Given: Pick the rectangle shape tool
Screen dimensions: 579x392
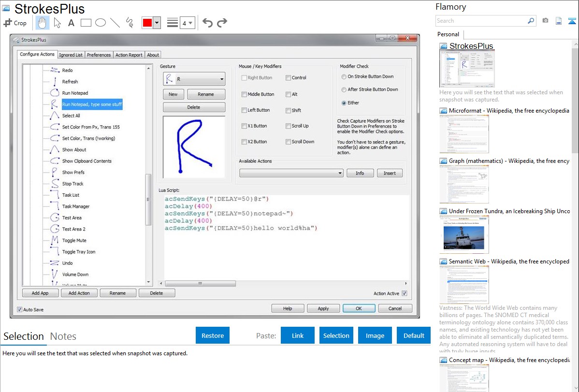Looking at the screenshot, I should click(x=86, y=23).
